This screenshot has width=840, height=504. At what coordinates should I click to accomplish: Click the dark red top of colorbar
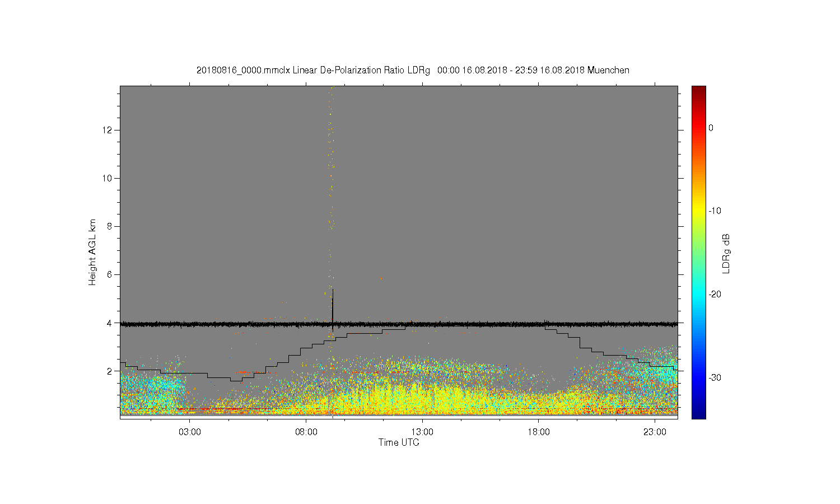click(x=699, y=91)
